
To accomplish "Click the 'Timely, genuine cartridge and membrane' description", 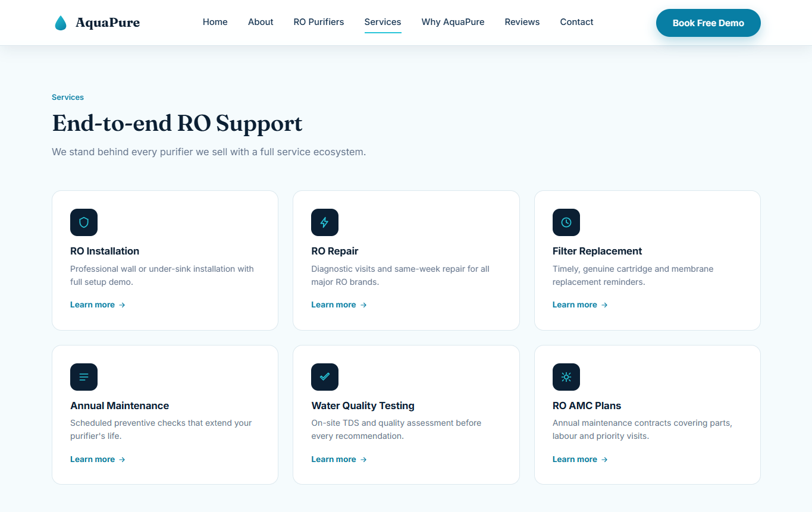I will click(633, 275).
